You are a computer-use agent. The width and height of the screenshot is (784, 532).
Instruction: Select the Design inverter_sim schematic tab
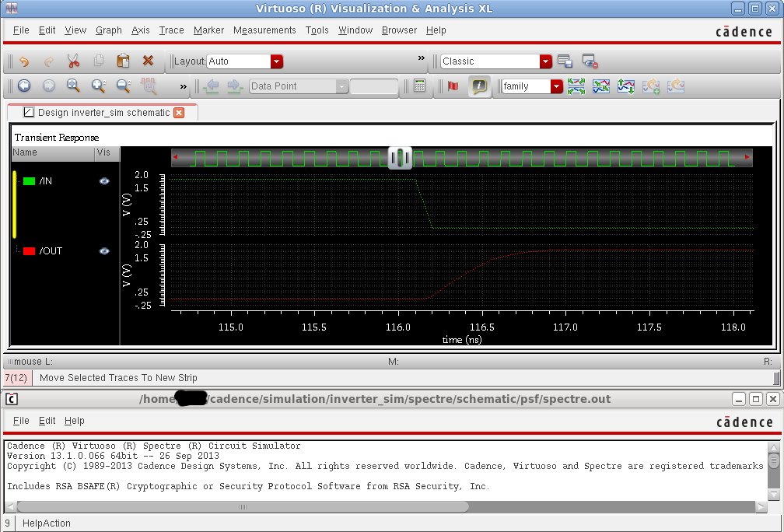click(103, 113)
